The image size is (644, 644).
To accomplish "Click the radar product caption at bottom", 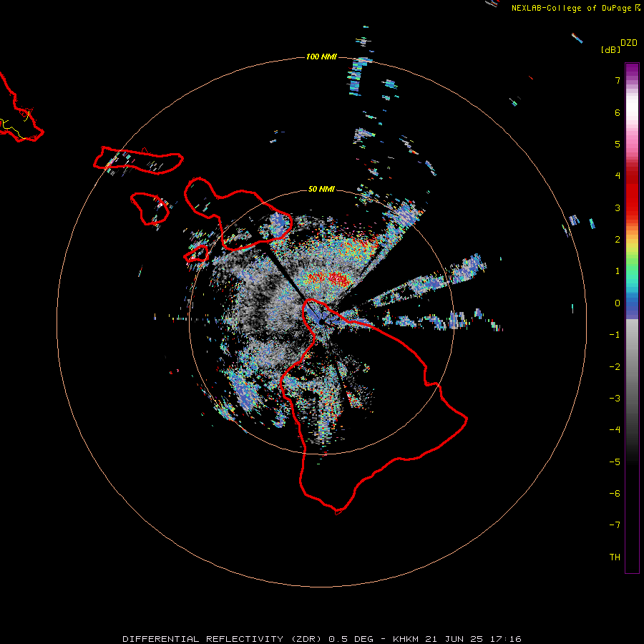I will [x=322, y=639].
